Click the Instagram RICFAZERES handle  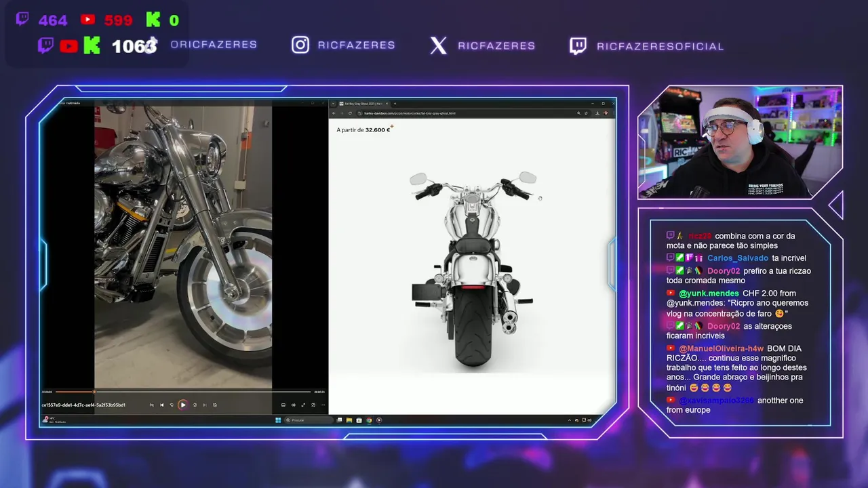coord(357,45)
